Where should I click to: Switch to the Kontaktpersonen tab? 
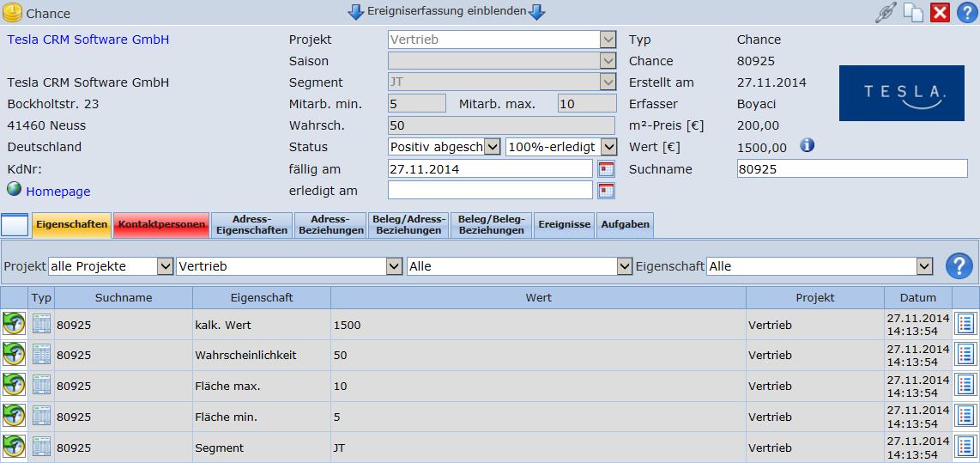(161, 225)
